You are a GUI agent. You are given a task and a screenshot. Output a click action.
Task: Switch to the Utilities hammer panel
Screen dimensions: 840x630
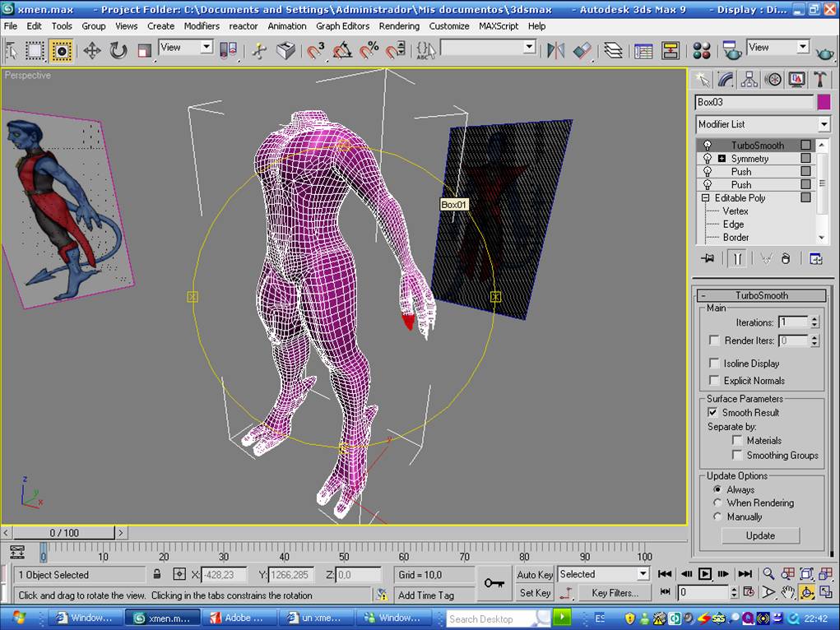pos(819,80)
